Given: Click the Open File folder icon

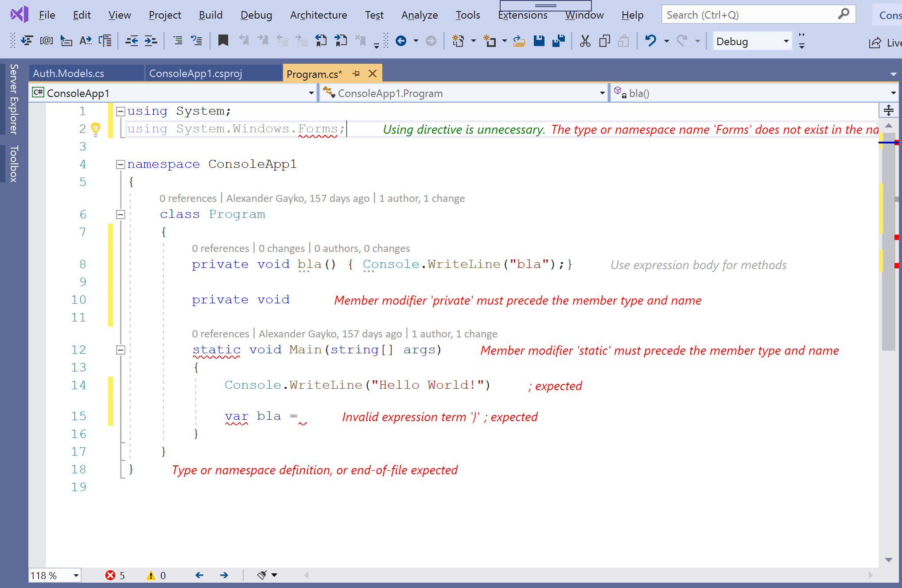Looking at the screenshot, I should 519,41.
